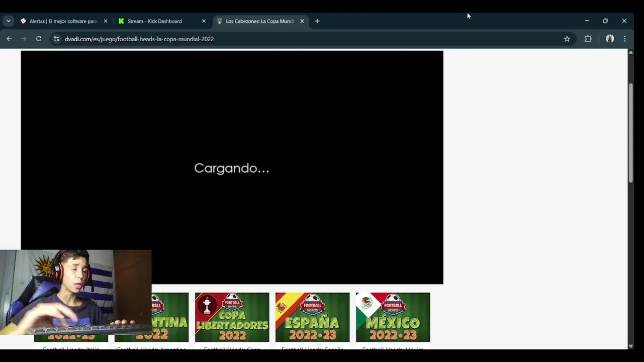Minimize the Chrome window
The height and width of the screenshot is (362, 644).
coord(587,21)
